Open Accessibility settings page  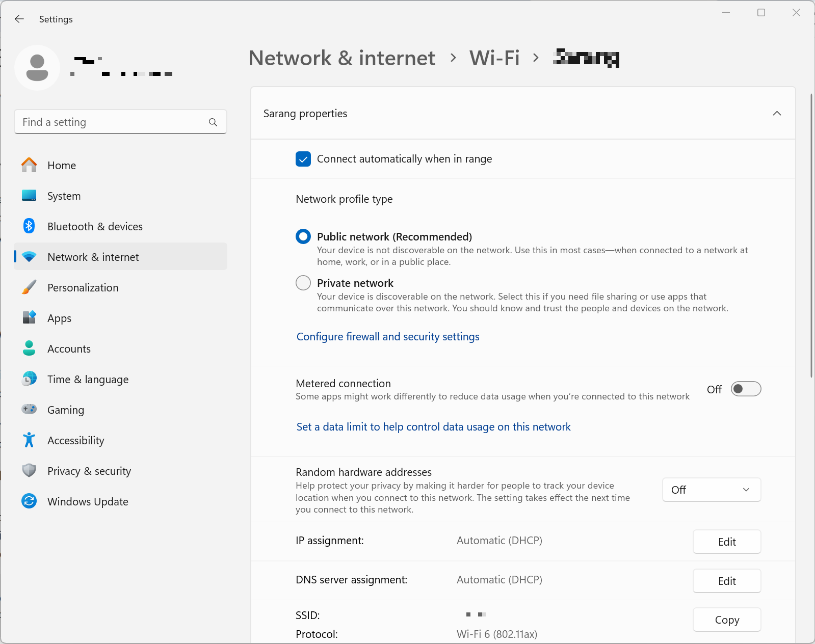(120, 440)
